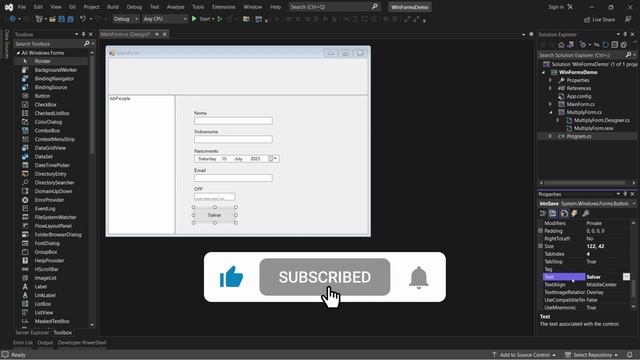
Task: Expand the MainForm.cs node
Action: point(550,104)
